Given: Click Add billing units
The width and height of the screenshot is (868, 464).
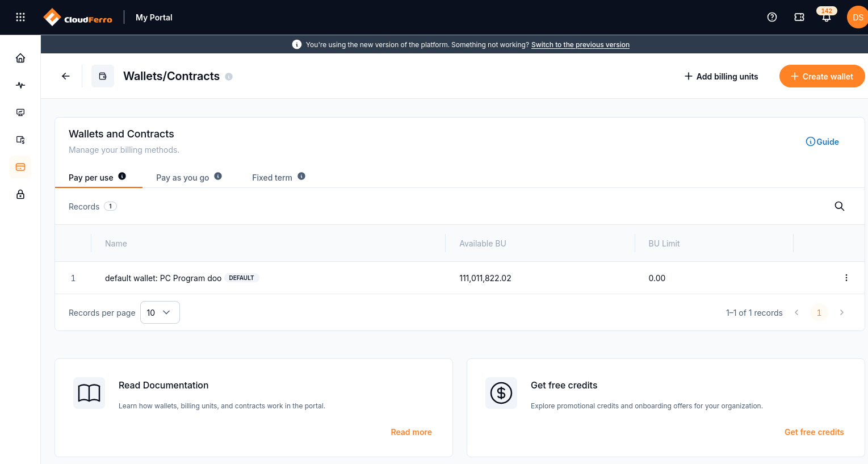Looking at the screenshot, I should pyautogui.click(x=721, y=76).
